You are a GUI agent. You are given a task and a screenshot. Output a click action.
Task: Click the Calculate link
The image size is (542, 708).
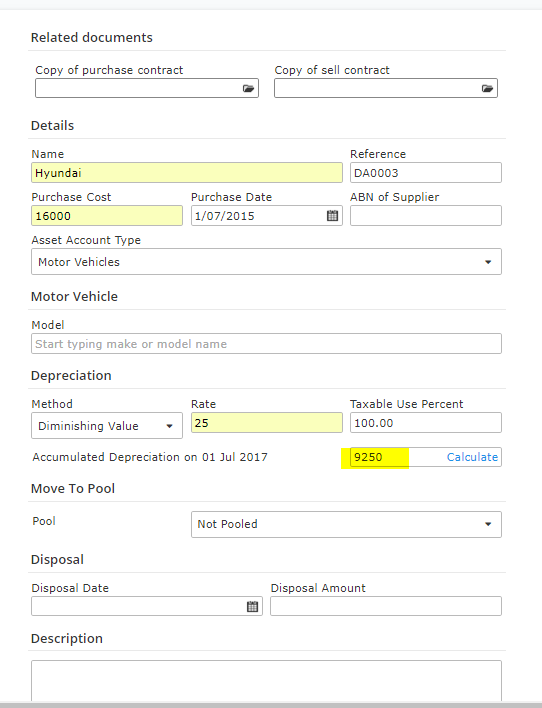[472, 457]
